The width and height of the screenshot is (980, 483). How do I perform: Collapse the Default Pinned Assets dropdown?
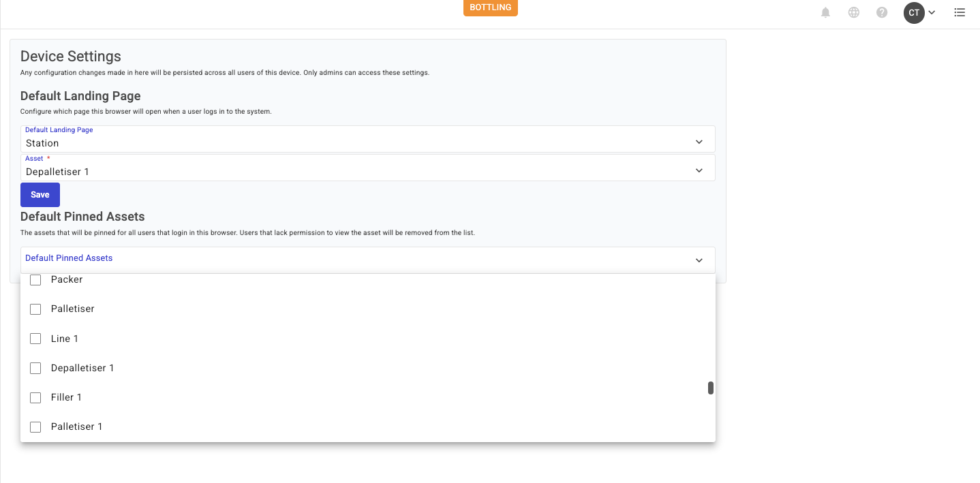699,260
